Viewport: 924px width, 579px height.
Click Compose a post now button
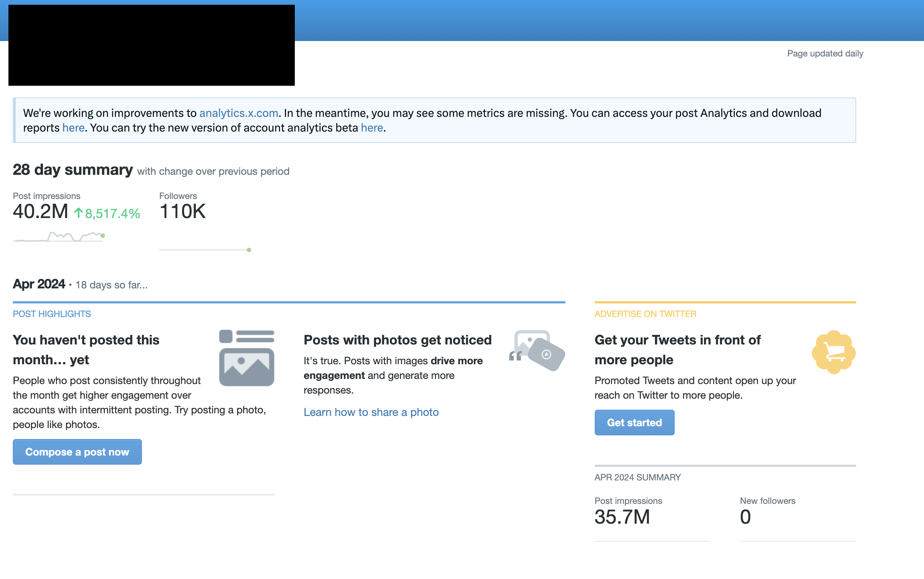coord(77,452)
